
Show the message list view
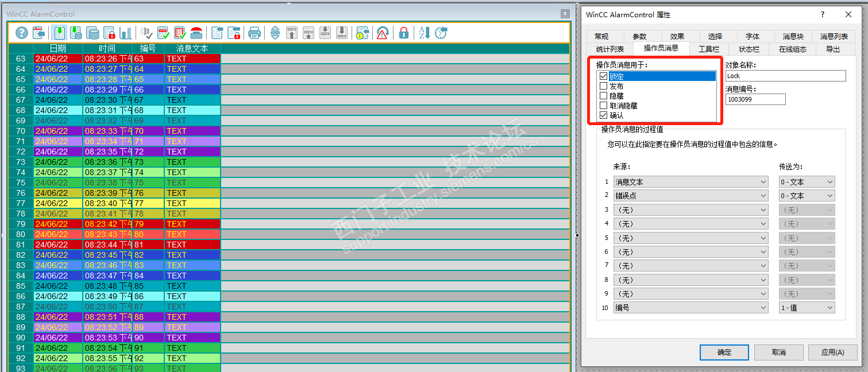pyautogui.click(x=60, y=33)
